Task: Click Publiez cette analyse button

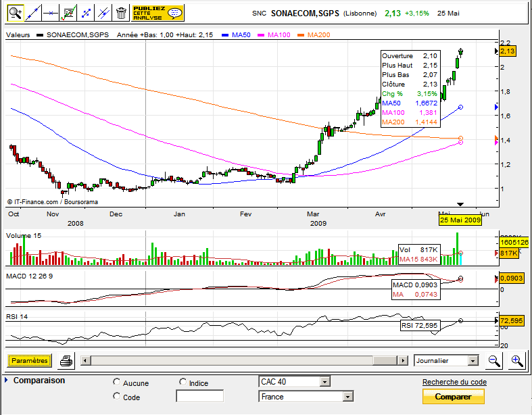Action: [x=158, y=14]
